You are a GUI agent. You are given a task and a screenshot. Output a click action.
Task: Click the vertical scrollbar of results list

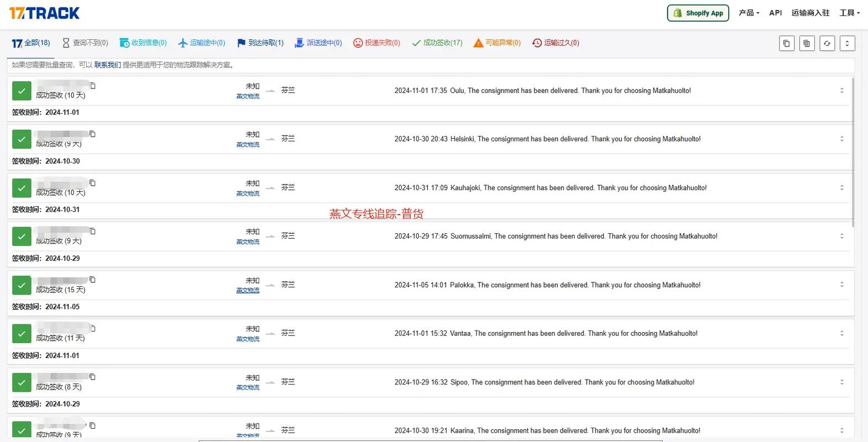[853, 152]
